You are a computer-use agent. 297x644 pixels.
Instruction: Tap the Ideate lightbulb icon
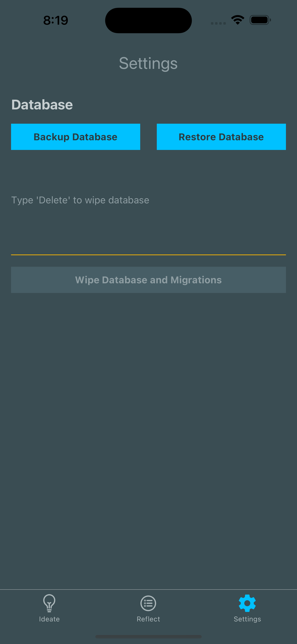(x=49, y=603)
